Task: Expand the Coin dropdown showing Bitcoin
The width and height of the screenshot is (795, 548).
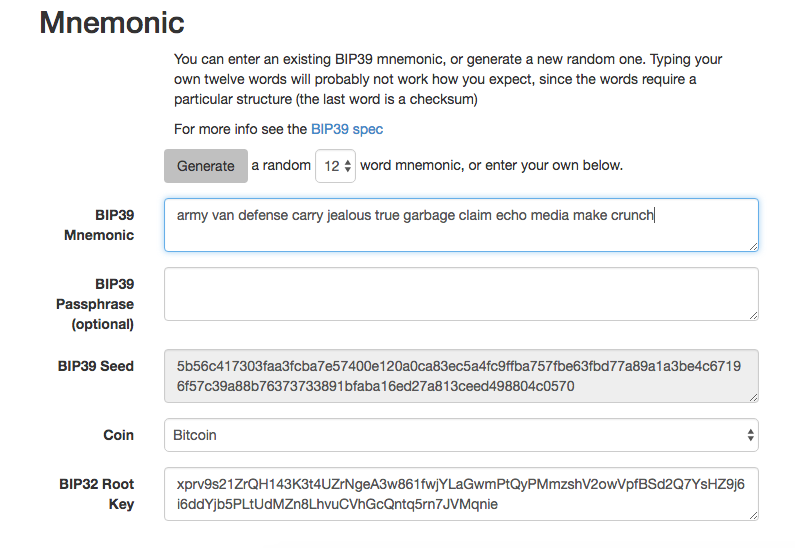Action: [460, 435]
